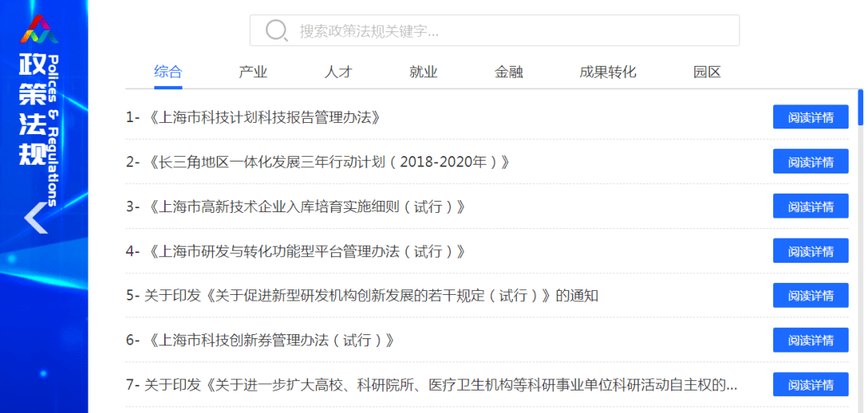
Task: Switch to the 成果转化 tab
Action: [x=608, y=72]
